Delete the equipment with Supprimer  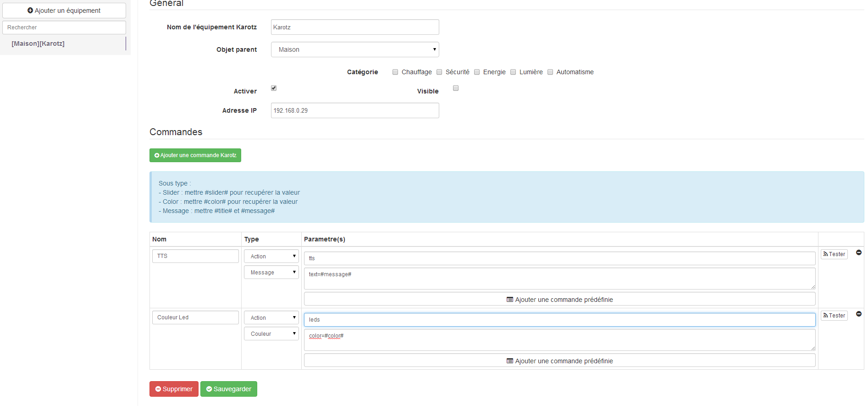174,389
